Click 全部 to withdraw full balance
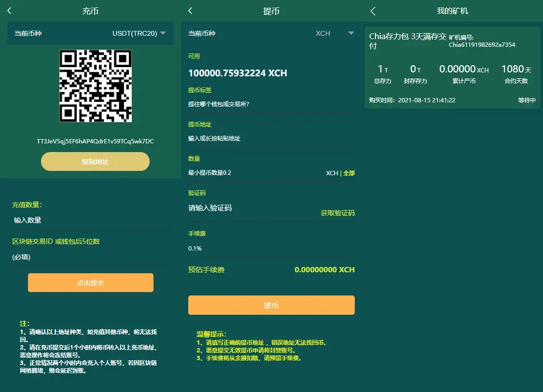This screenshot has width=543, height=392. click(x=349, y=172)
